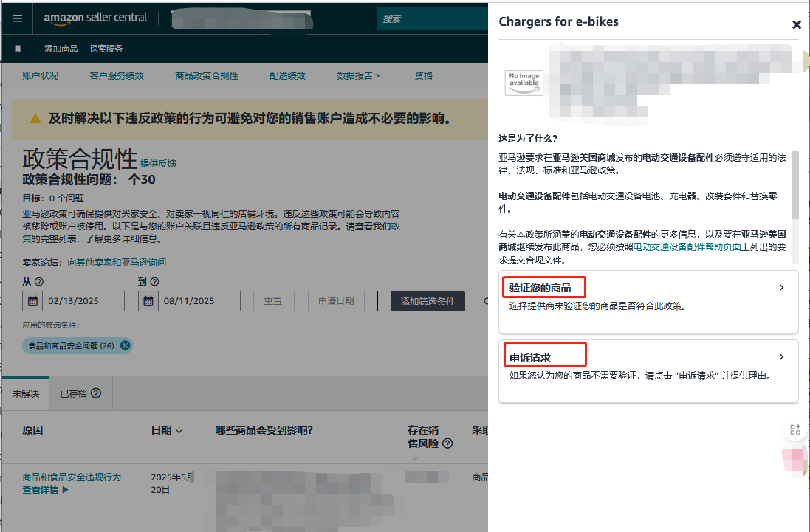Expand 验证您的商品 option chevron
The image size is (810, 532).
pos(781,288)
